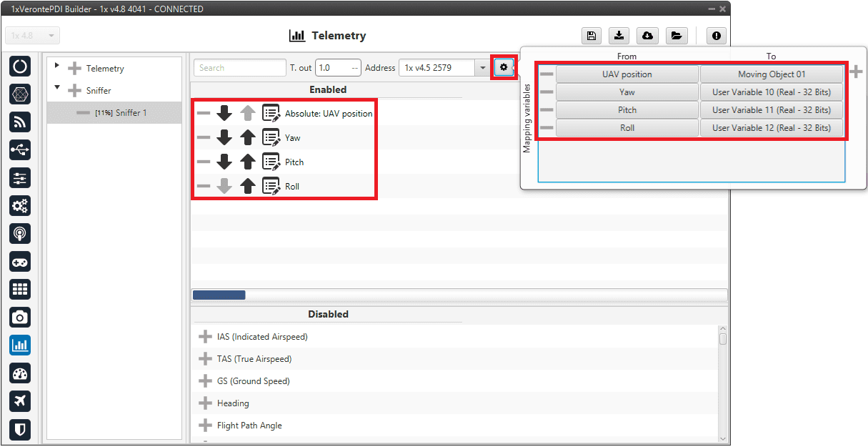The image size is (868, 447).
Task: Click the save configuration floppy disk icon
Action: [591, 36]
